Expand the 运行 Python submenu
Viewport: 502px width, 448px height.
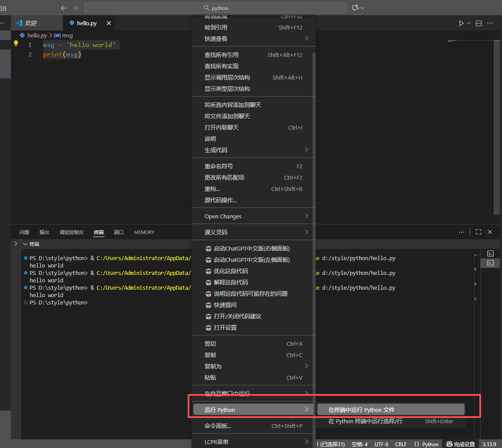pos(253,410)
